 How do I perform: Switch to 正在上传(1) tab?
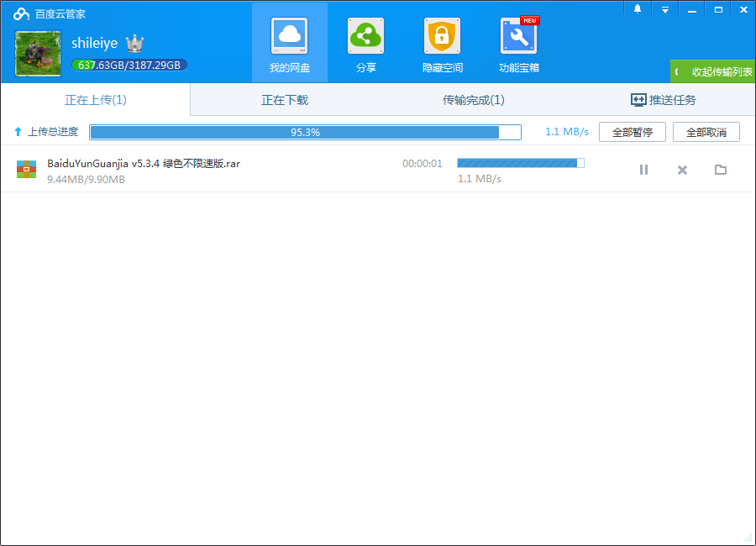click(96, 100)
